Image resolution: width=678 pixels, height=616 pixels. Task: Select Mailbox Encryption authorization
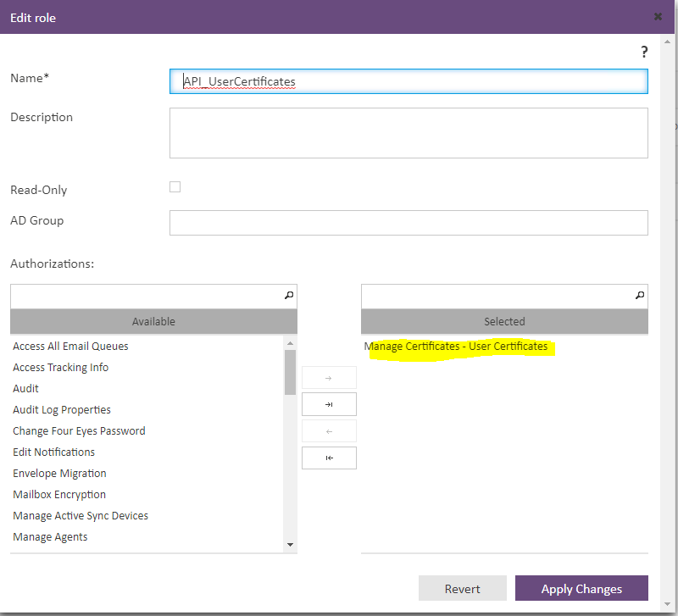point(59,495)
